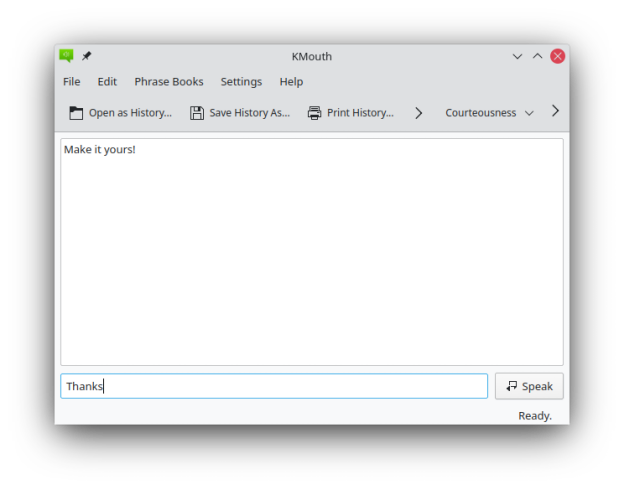Close the KMouth window
The width and height of the screenshot is (624, 489).
558,56
